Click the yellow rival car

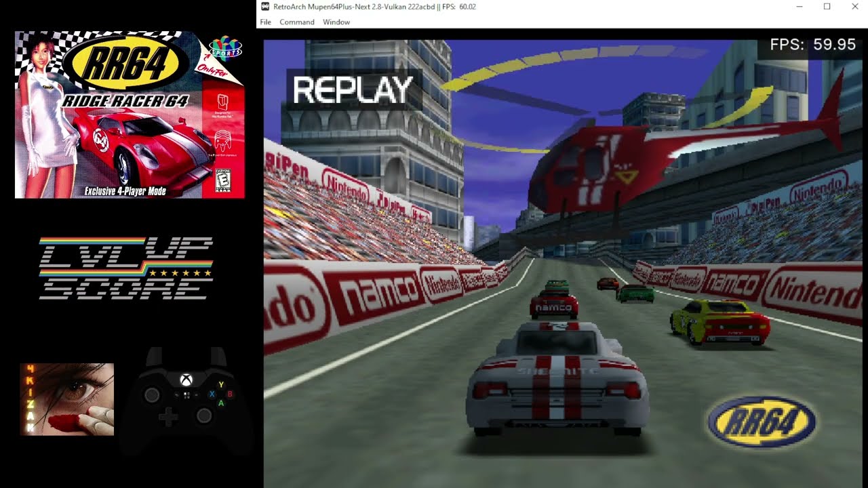(x=719, y=322)
